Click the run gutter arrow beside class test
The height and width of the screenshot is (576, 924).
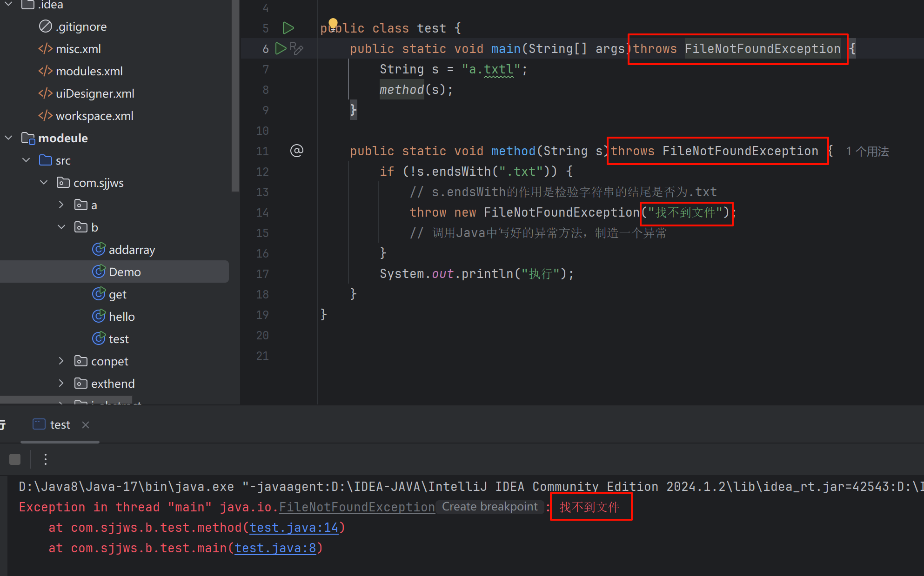pos(288,28)
